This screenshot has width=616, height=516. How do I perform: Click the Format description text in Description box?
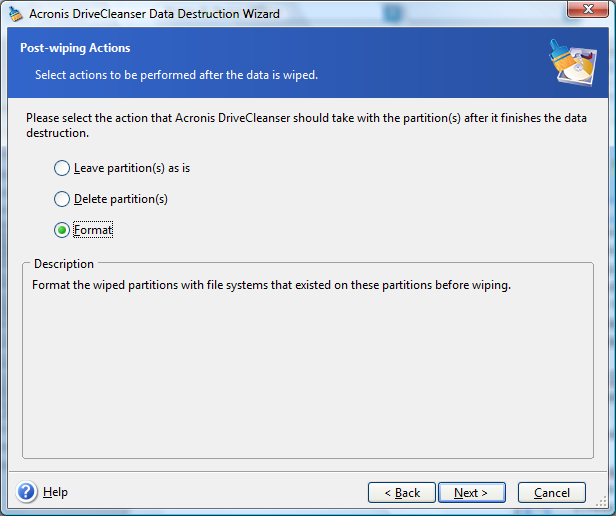coord(271,285)
